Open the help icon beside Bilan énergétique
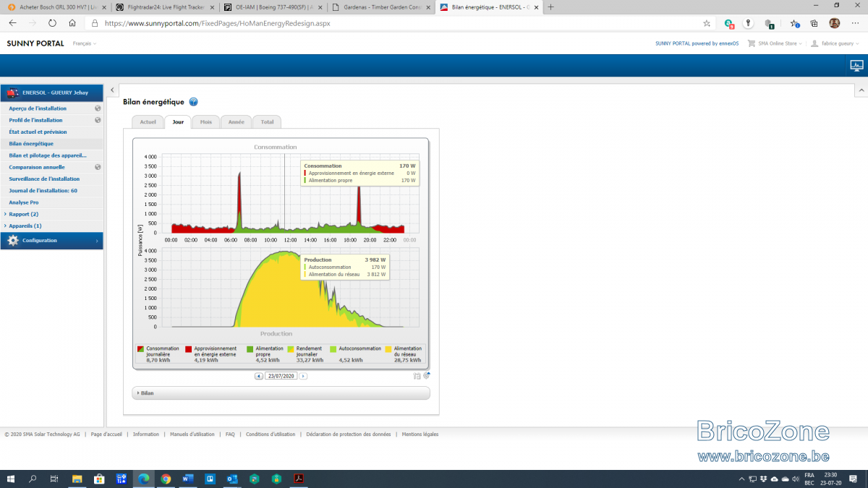868x488 pixels. click(x=193, y=102)
